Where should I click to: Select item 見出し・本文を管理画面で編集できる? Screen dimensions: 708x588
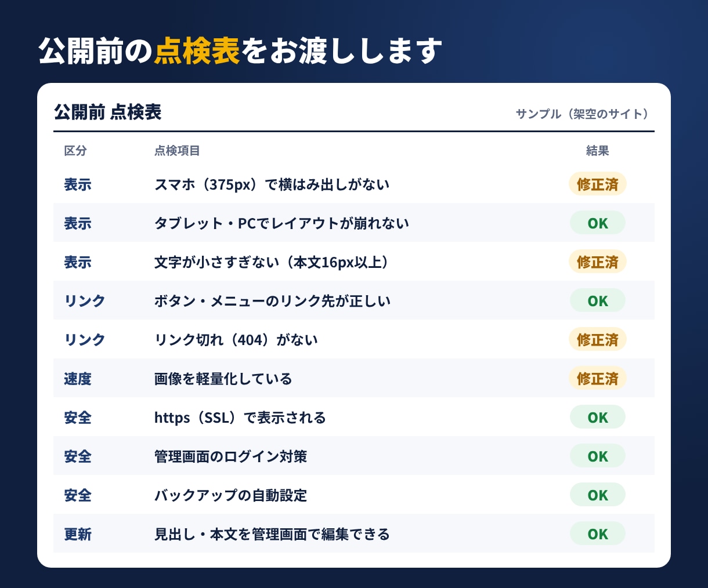(x=272, y=534)
